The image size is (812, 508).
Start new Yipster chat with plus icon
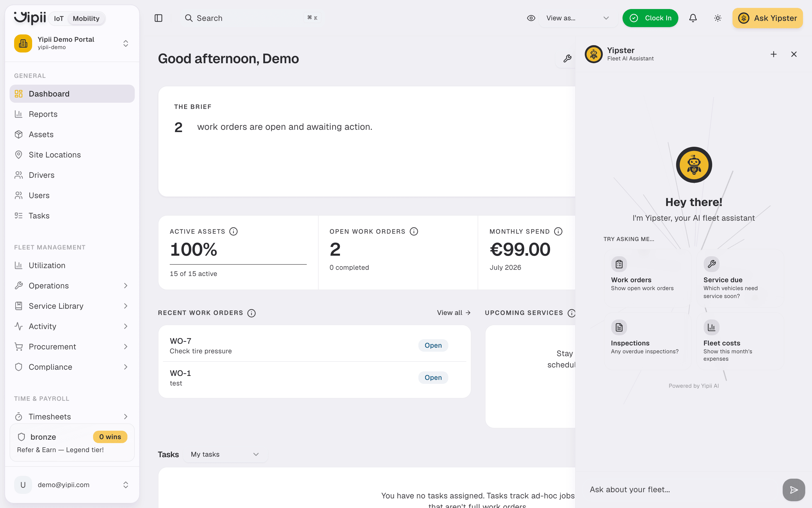pos(773,54)
